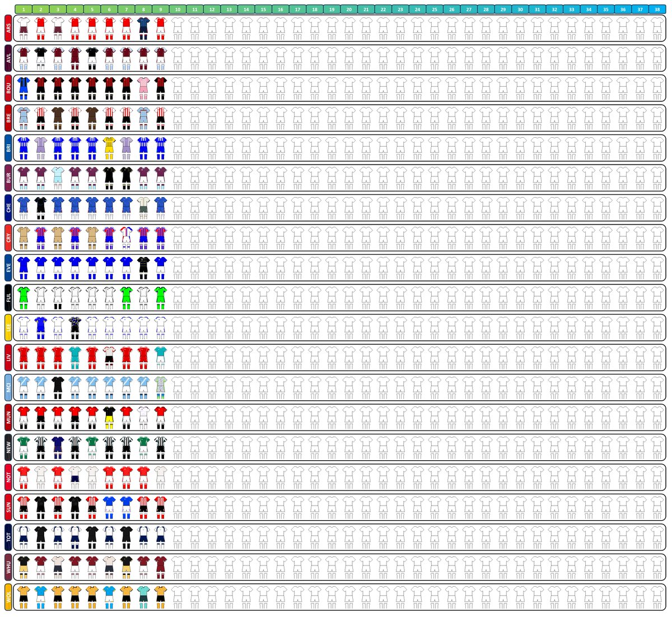The height and width of the screenshot is (617, 672).
Task: Choose Brentford's brown kit in matchweek 3
Action: pyautogui.click(x=58, y=119)
